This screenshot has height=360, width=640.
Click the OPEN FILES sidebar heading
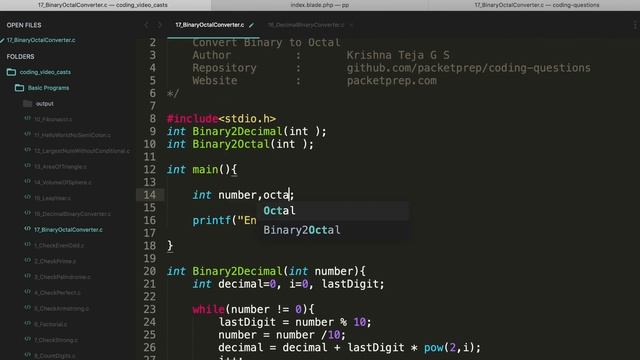pos(24,25)
